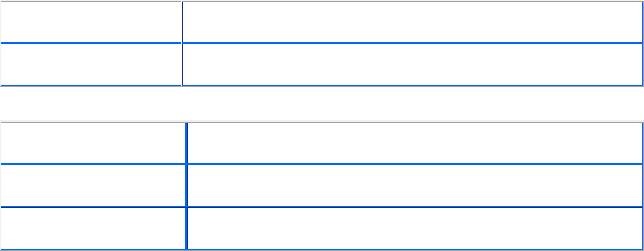
Task: Select the lower table's last-row wide right cell
Action: 415,228
